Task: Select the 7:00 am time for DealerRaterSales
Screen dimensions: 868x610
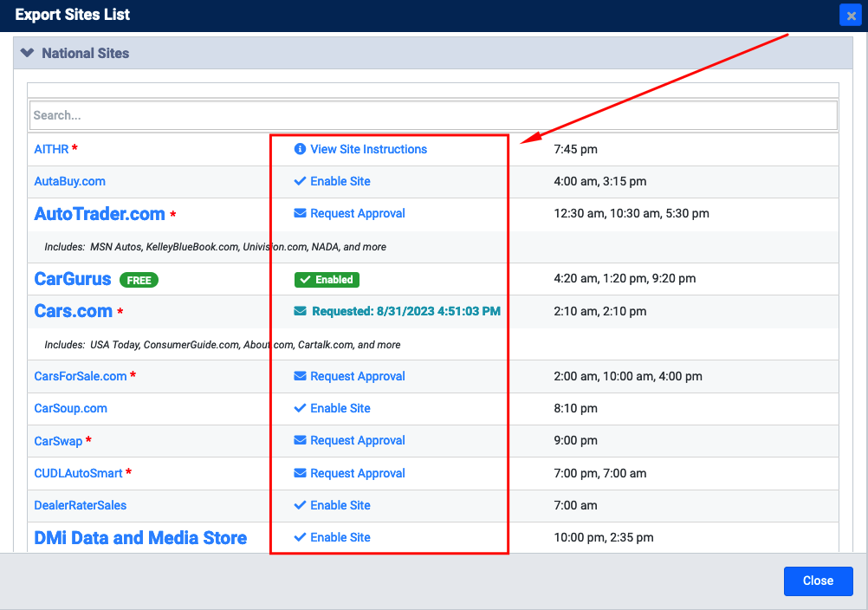Action: [x=576, y=505]
